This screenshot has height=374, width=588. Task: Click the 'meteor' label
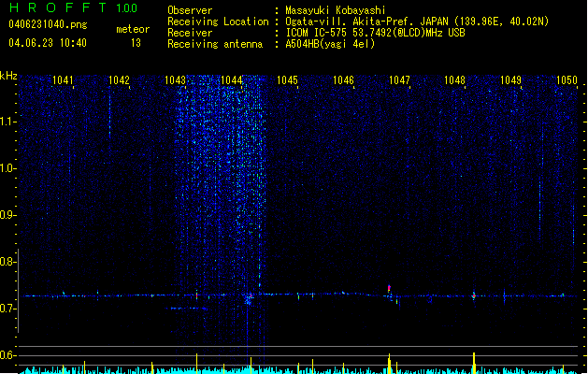click(x=133, y=29)
